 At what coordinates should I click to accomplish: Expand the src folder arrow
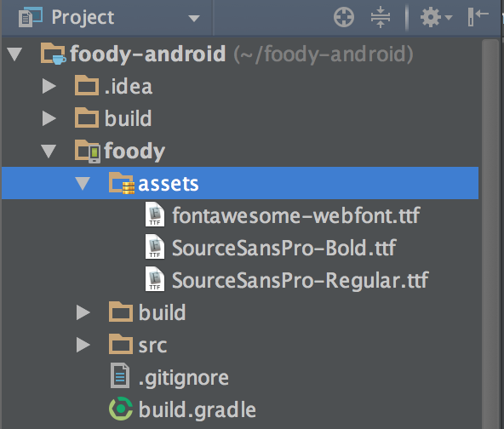83,345
